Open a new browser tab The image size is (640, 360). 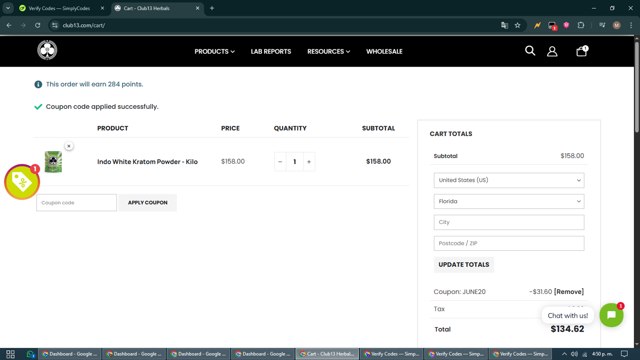coord(212,8)
